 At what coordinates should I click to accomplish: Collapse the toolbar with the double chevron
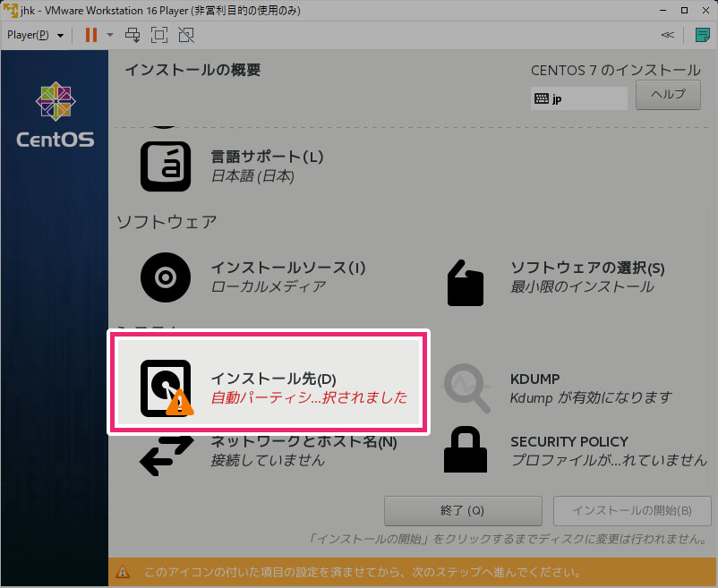pos(668,35)
